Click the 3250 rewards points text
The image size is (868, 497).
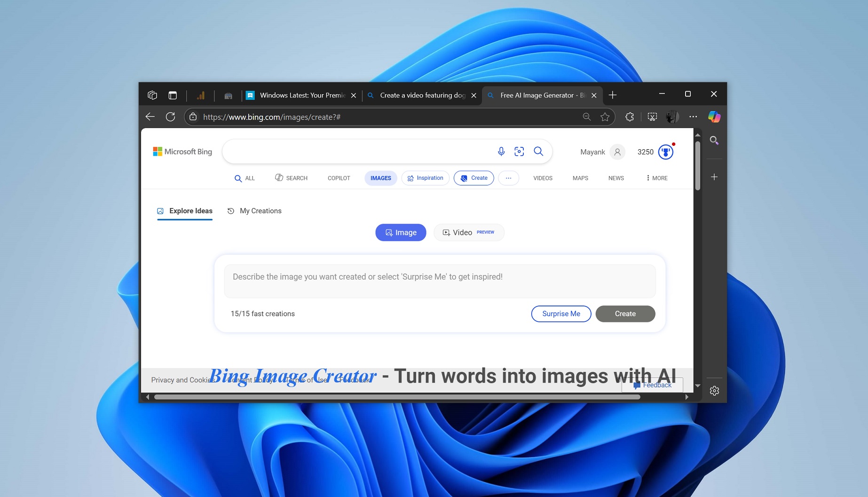(x=646, y=152)
